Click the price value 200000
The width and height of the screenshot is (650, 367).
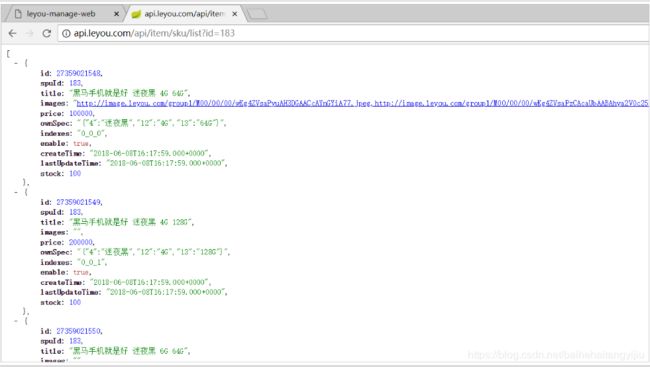81,242
